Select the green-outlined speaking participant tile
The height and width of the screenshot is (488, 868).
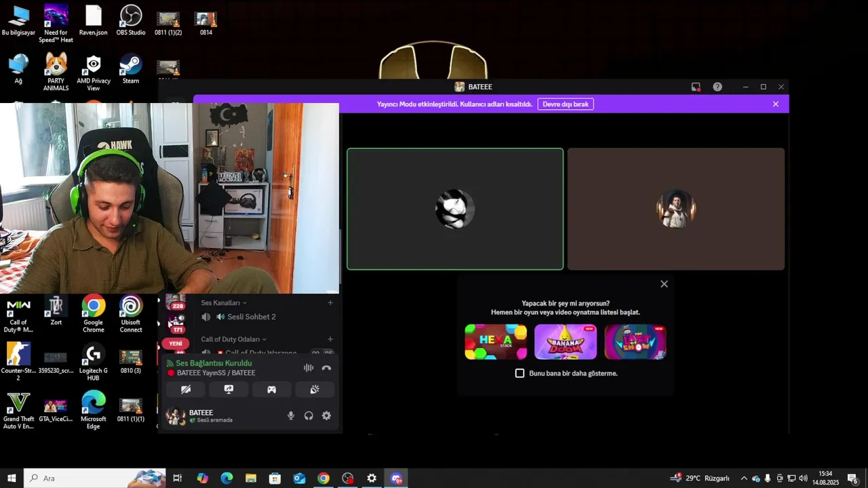click(455, 209)
